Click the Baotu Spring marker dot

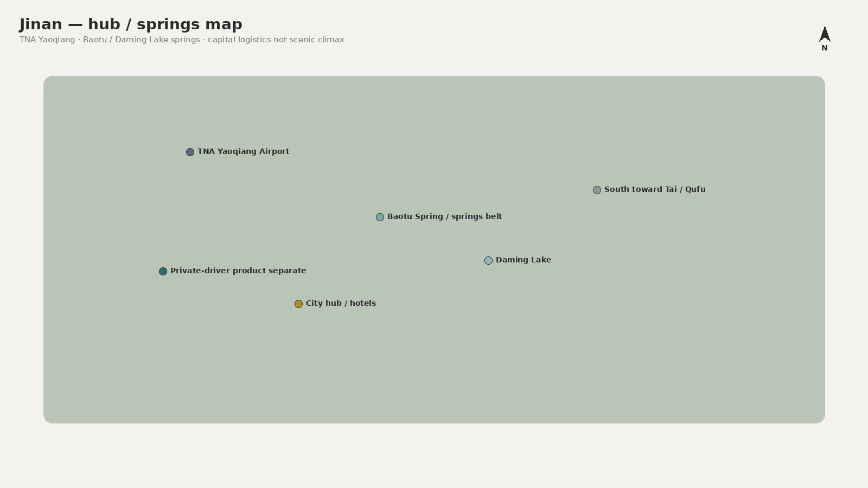[380, 217]
